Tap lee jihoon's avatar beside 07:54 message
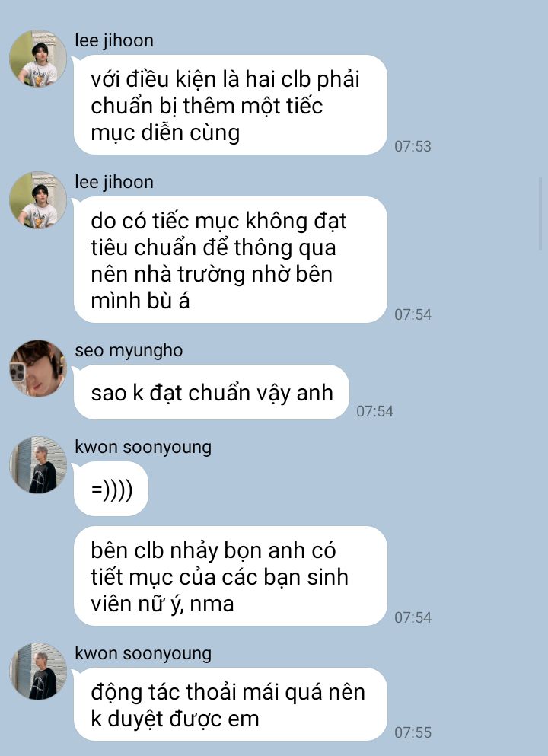Viewport: 548px width, 756px height. (38, 200)
